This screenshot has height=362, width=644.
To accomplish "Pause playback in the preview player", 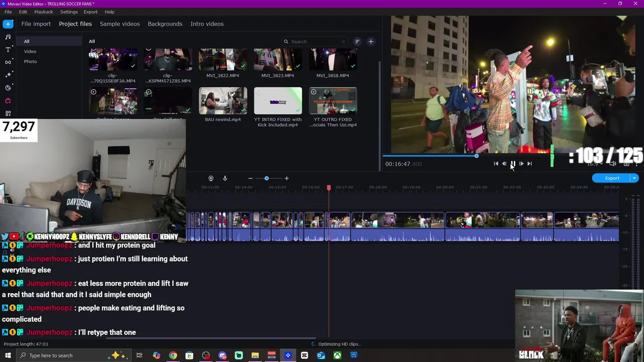I will (513, 163).
